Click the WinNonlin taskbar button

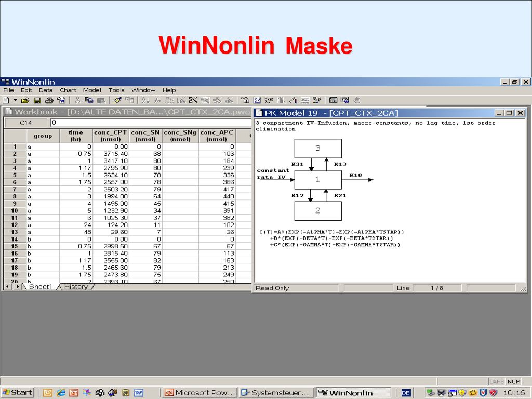click(353, 393)
